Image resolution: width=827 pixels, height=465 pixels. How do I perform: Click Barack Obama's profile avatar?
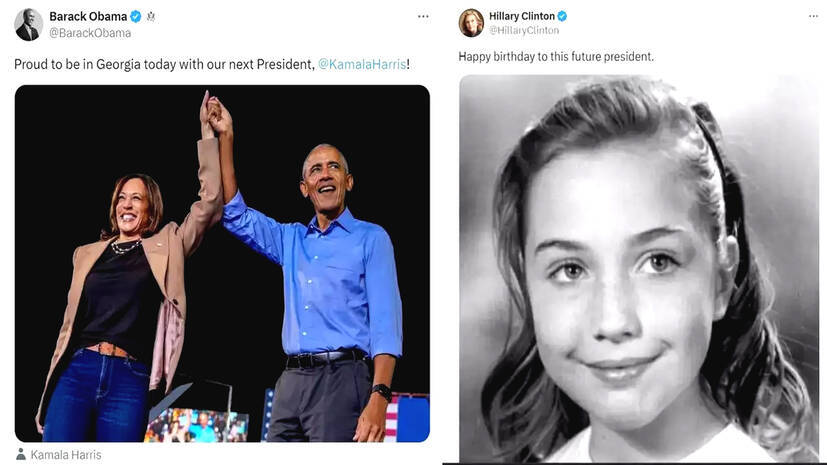pyautogui.click(x=29, y=24)
